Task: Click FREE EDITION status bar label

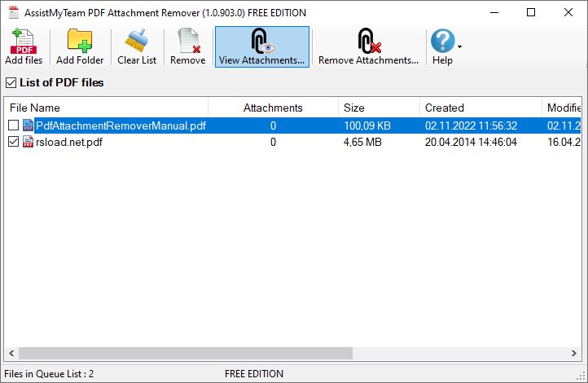Action: (254, 373)
